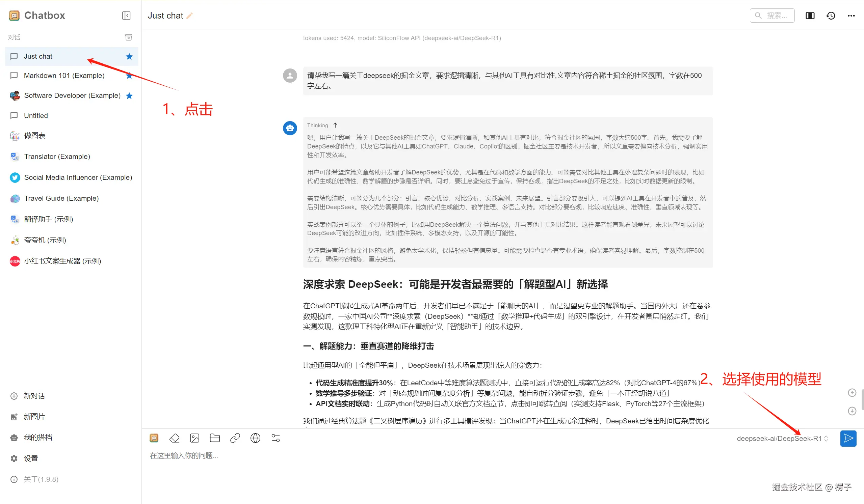
Task: Open the deepseek-ai/DeepSeek-R1 model selector
Action: click(782, 439)
